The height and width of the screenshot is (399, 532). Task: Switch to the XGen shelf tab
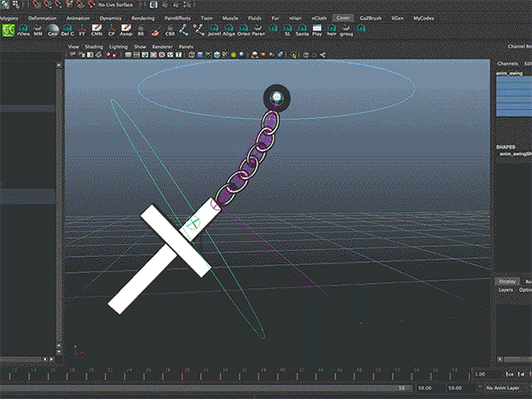click(x=397, y=18)
